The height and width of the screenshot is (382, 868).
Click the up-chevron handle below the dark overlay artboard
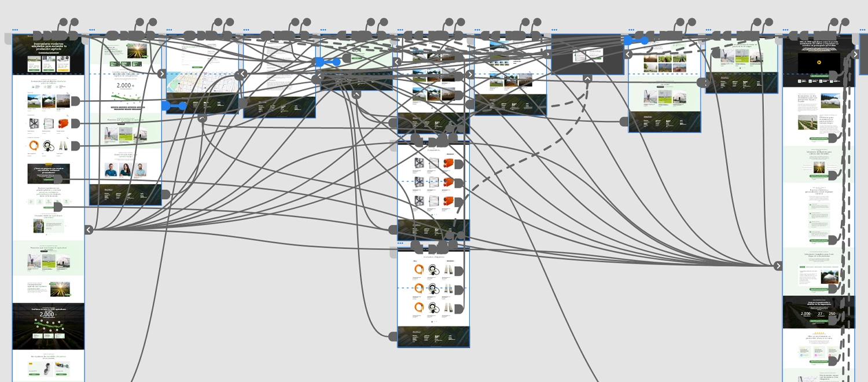coord(587,79)
